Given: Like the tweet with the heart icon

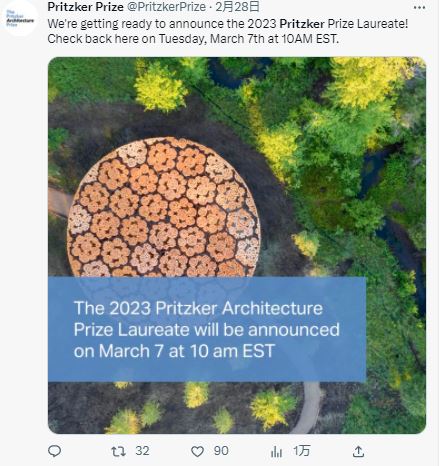Looking at the screenshot, I should tap(197, 451).
